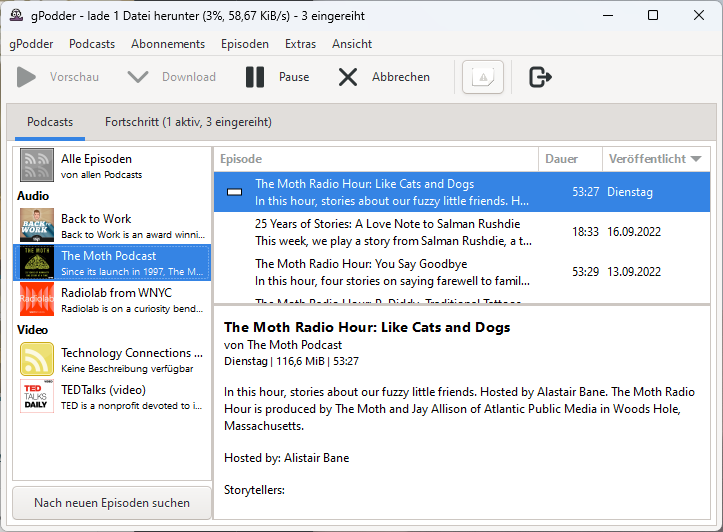This screenshot has height=532, width=723.
Task: Toggle the episode details panel icon
Action: [483, 77]
